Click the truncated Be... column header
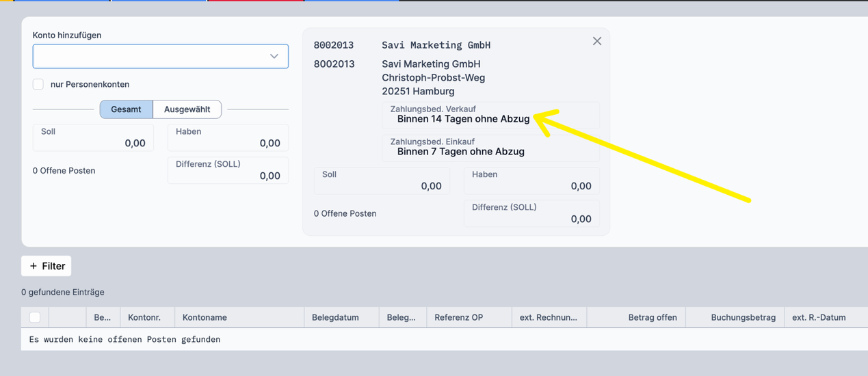Screen dimensions: 868x376 tap(102, 317)
